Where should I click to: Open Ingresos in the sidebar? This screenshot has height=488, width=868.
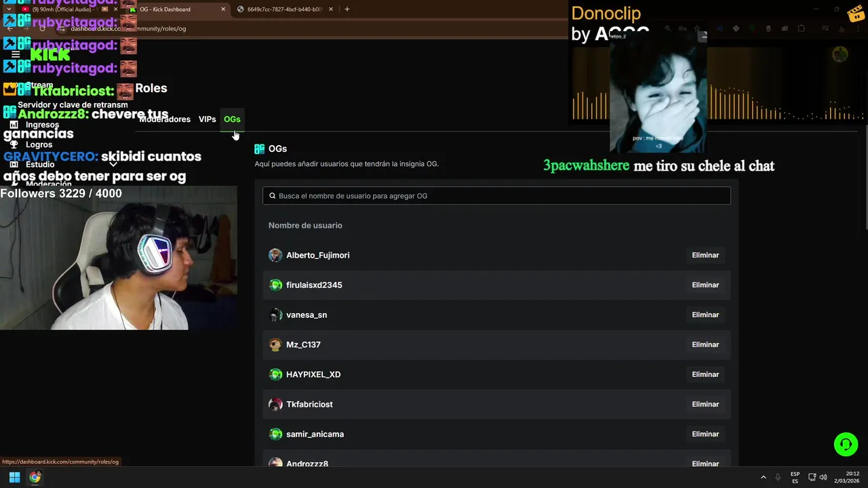coord(42,125)
